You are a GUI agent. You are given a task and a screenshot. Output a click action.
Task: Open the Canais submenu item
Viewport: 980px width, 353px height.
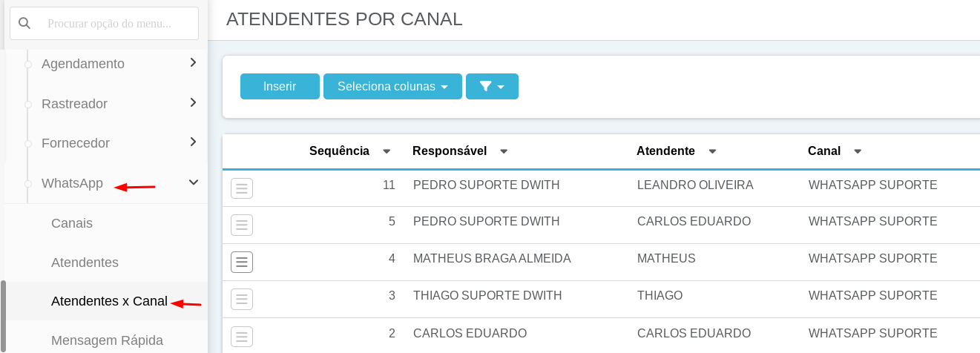pyautogui.click(x=72, y=223)
